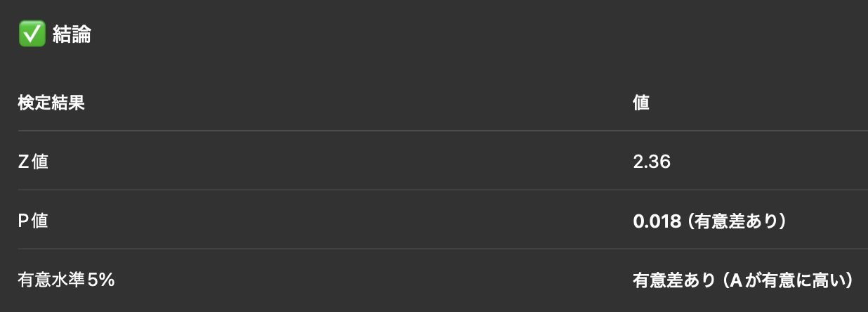This screenshot has height=312, width=868.
Task: Click the Z値 row label
Action: (x=33, y=162)
